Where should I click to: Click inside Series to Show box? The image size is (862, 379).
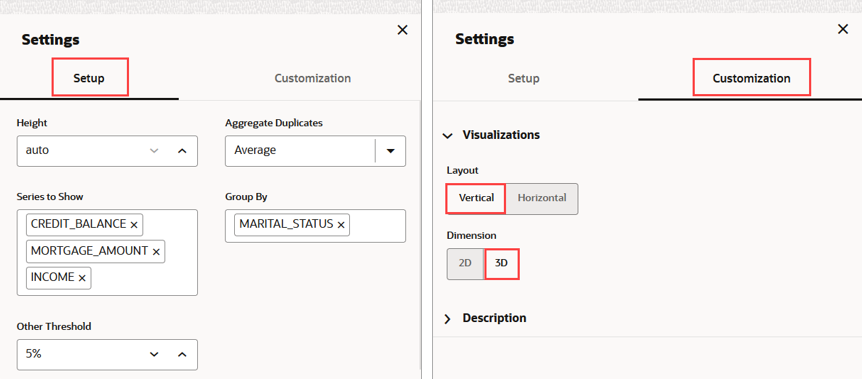coord(107,252)
